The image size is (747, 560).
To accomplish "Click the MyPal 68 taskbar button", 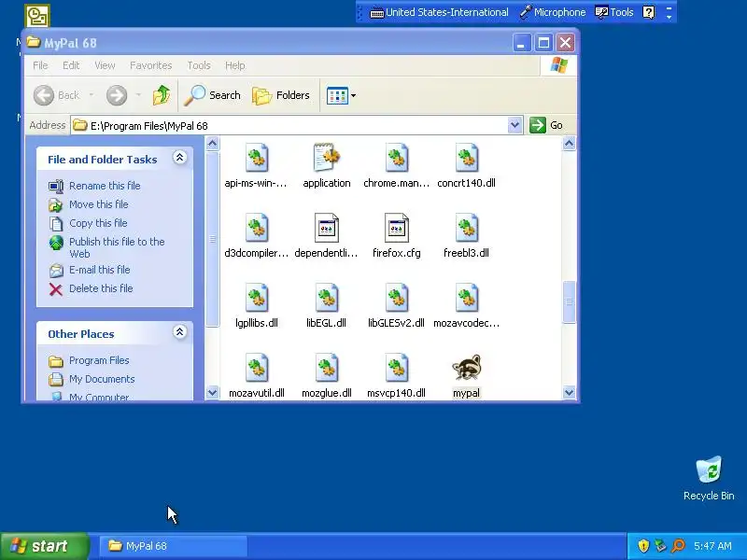I will tap(174, 546).
